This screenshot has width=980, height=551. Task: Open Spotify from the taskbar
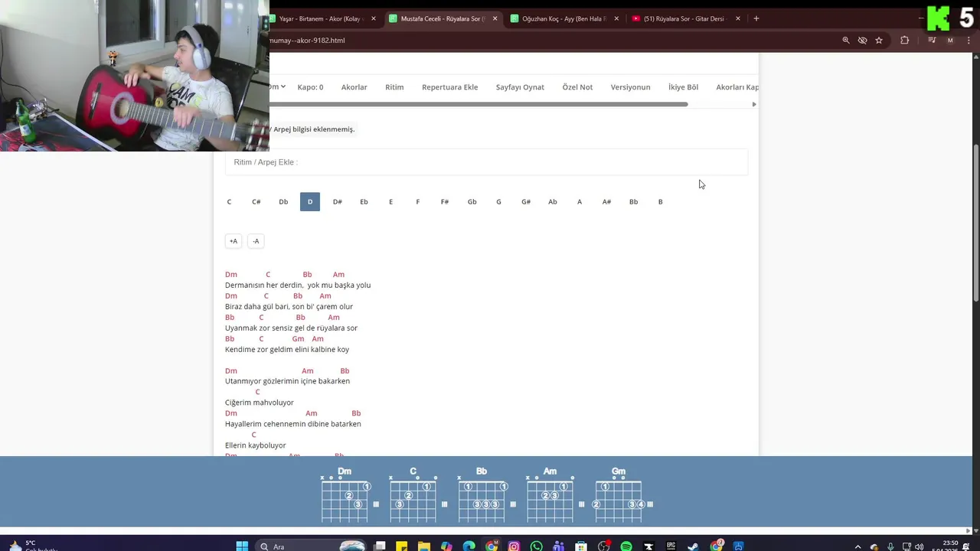point(626,546)
